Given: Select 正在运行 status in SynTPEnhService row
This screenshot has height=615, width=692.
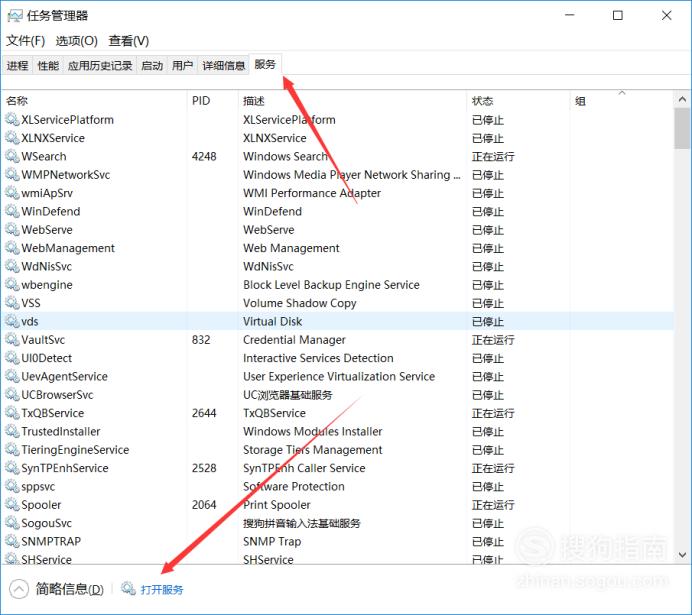Looking at the screenshot, I should [x=493, y=468].
